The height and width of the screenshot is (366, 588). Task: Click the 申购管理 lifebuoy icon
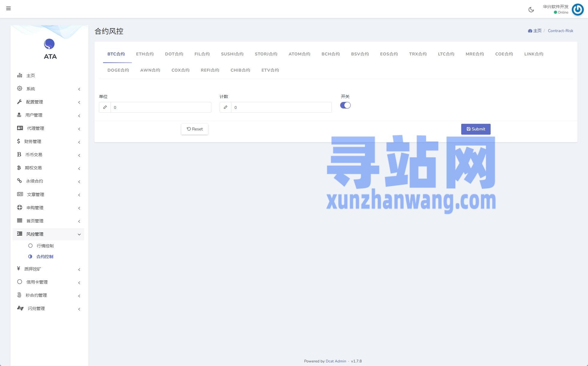20,207
